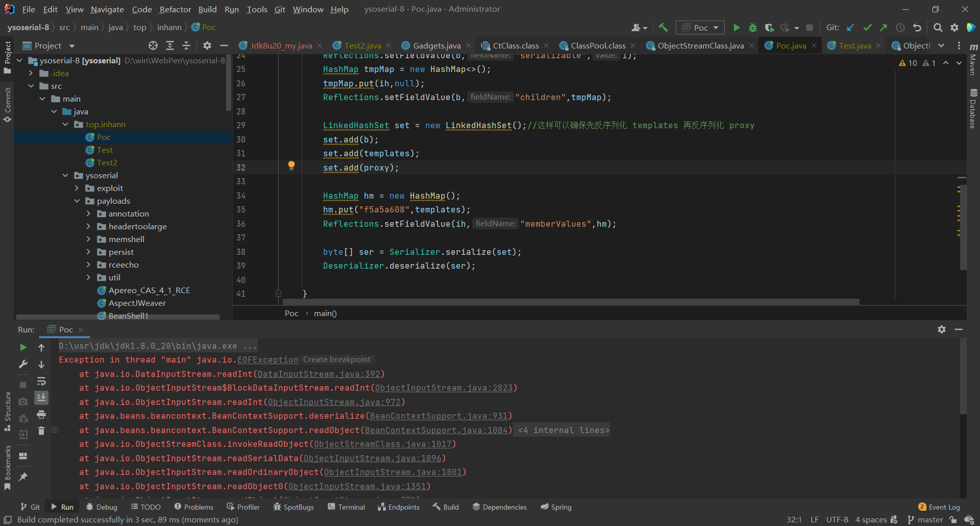The height and width of the screenshot is (526, 980).
Task: Commit changes with the Git checkmark icon
Action: [867, 28]
